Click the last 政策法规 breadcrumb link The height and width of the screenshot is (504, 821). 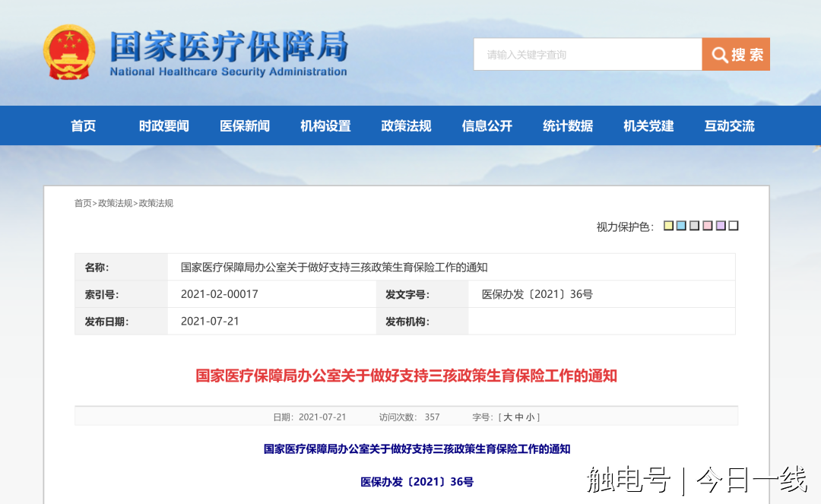point(156,203)
